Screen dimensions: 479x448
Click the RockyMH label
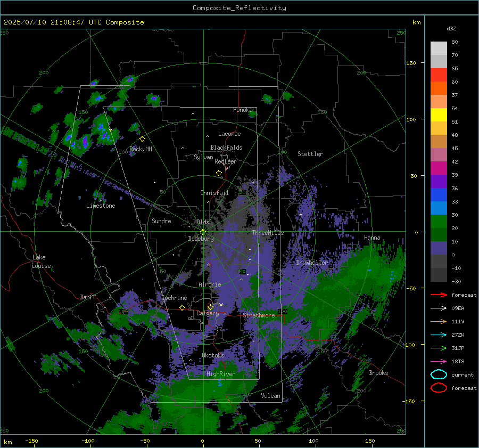141,149
